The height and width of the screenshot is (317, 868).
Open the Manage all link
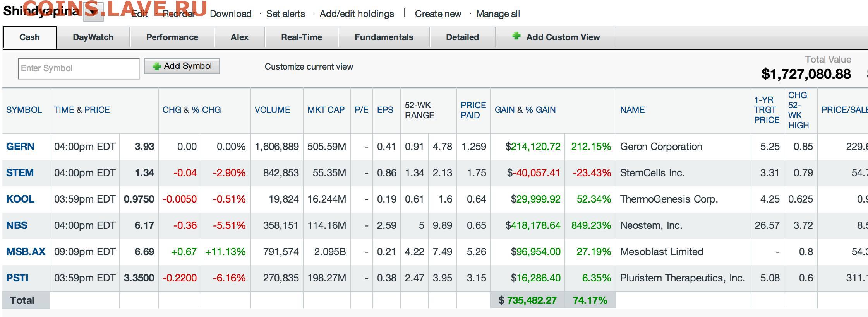[498, 14]
